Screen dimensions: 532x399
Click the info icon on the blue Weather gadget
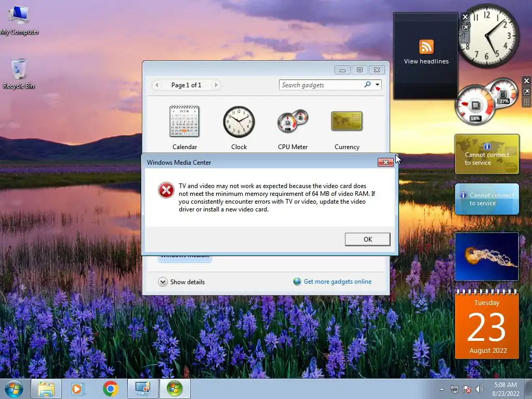[463, 195]
